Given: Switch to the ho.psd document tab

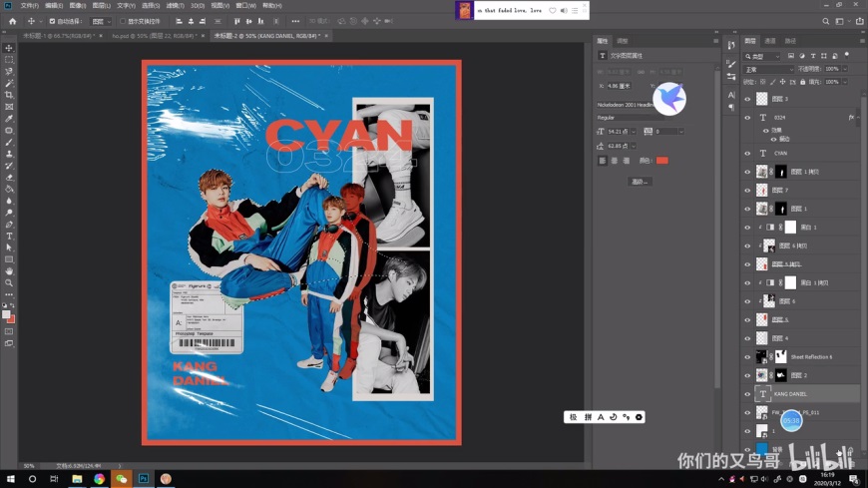Looking at the screenshot, I should coord(154,36).
